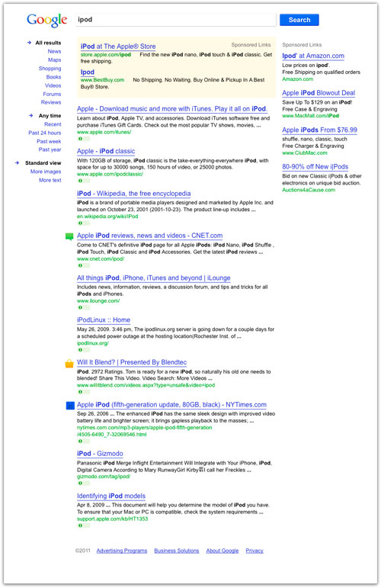Click the www.apple.com/itunes/ URL text

pyautogui.click(x=104, y=132)
